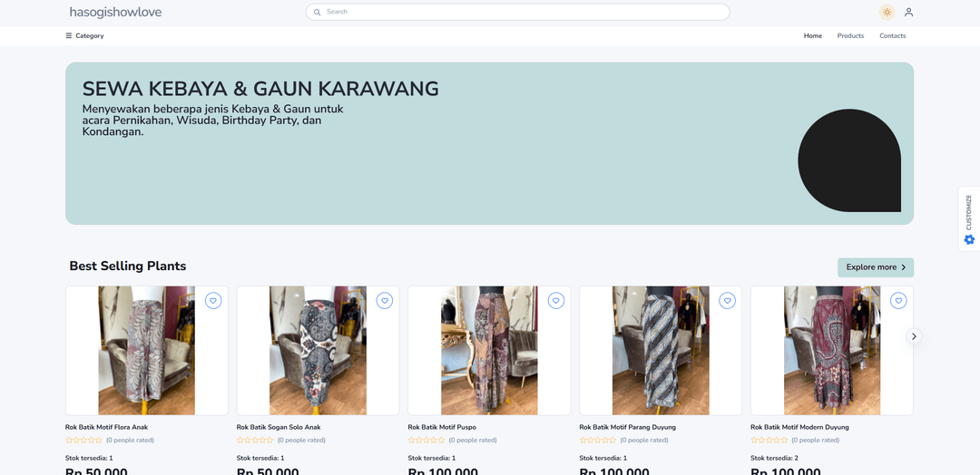The image size is (980, 475).
Task: Open the Products nav link
Action: coord(850,35)
